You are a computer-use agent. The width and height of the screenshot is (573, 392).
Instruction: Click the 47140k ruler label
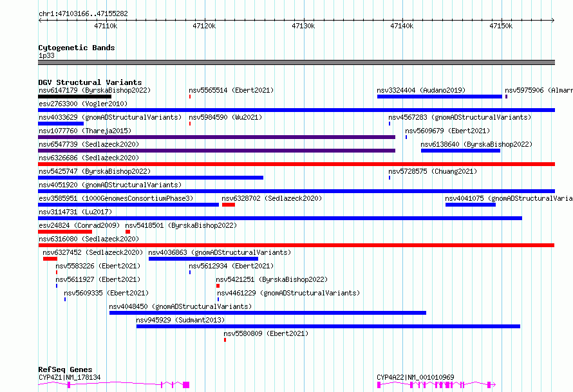[402, 26]
